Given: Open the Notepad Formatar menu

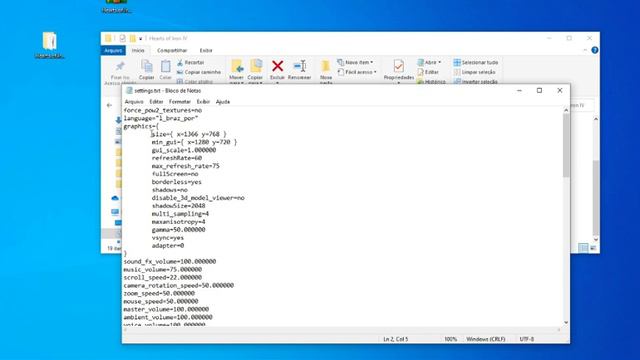Looking at the screenshot, I should pyautogui.click(x=180, y=102).
